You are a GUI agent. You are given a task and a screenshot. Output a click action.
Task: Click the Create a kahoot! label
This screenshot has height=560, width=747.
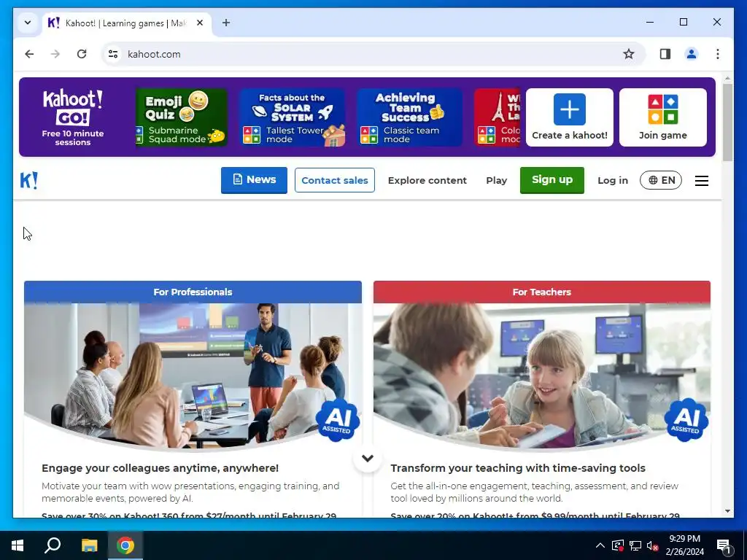pos(570,135)
